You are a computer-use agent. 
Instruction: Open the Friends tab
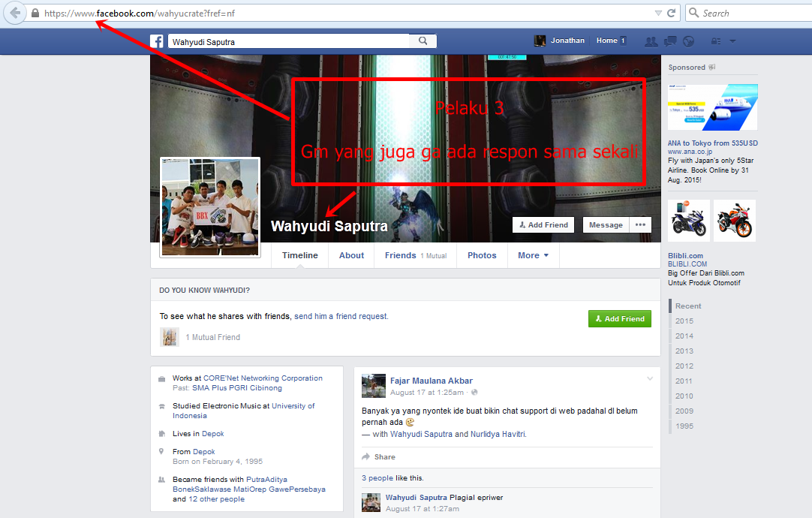[415, 255]
